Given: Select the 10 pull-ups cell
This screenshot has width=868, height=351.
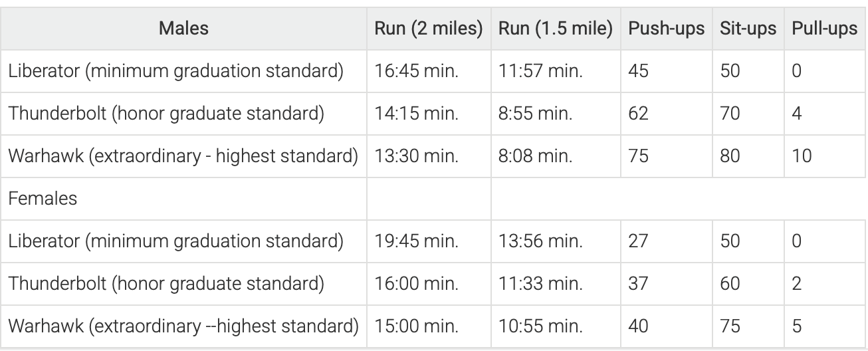Looking at the screenshot, I should click(803, 156).
